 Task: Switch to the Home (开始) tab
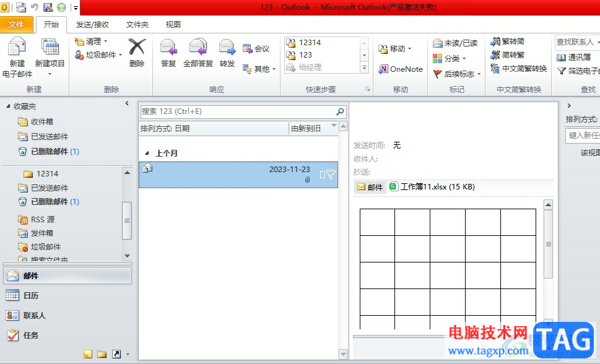[x=51, y=25]
